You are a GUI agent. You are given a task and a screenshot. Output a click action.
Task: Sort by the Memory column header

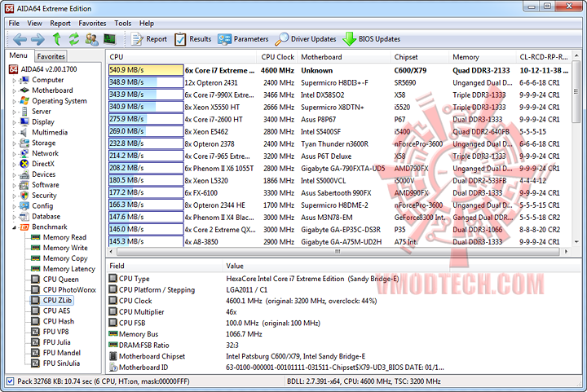[482, 57]
